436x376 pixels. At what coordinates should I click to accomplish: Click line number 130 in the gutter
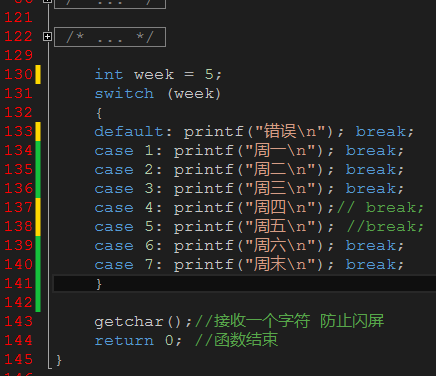tap(18, 74)
